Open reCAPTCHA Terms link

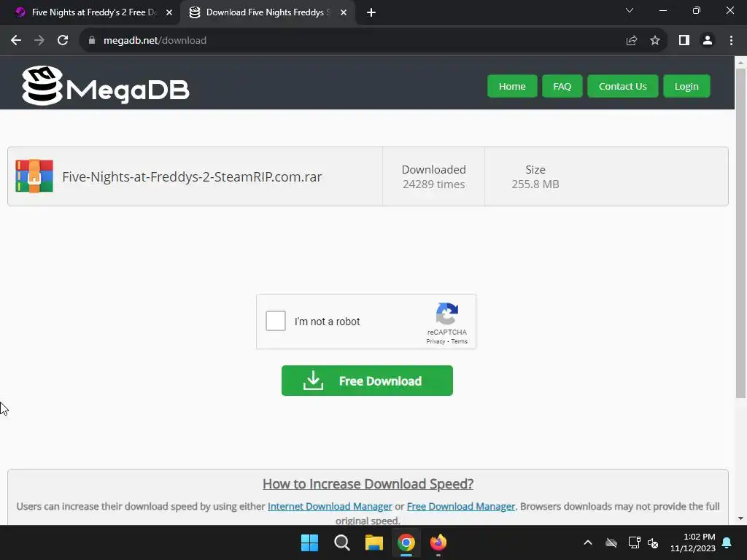click(x=460, y=341)
